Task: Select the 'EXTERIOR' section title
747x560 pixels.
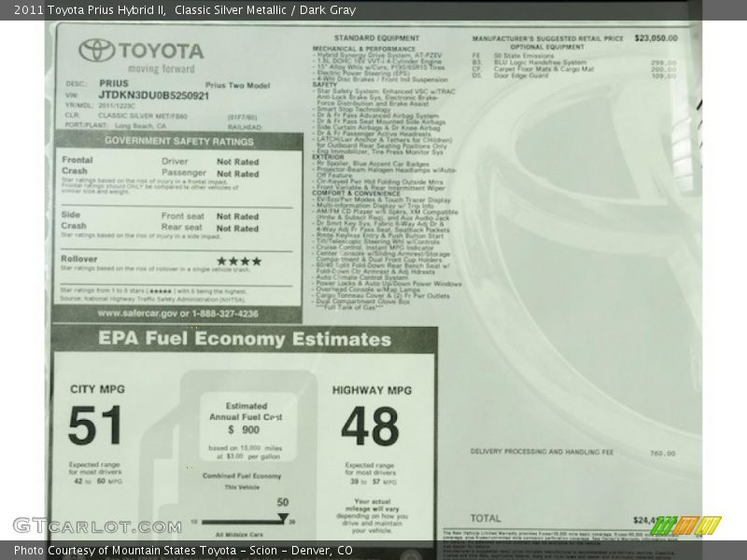Action: [x=328, y=157]
